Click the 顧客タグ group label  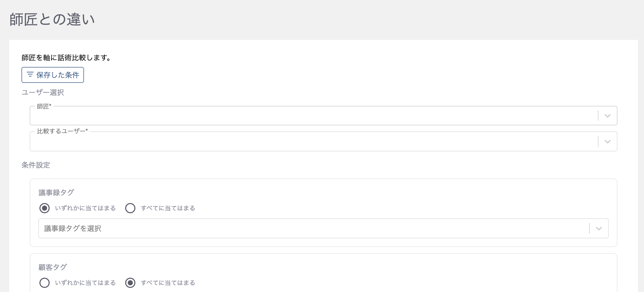coord(53,267)
